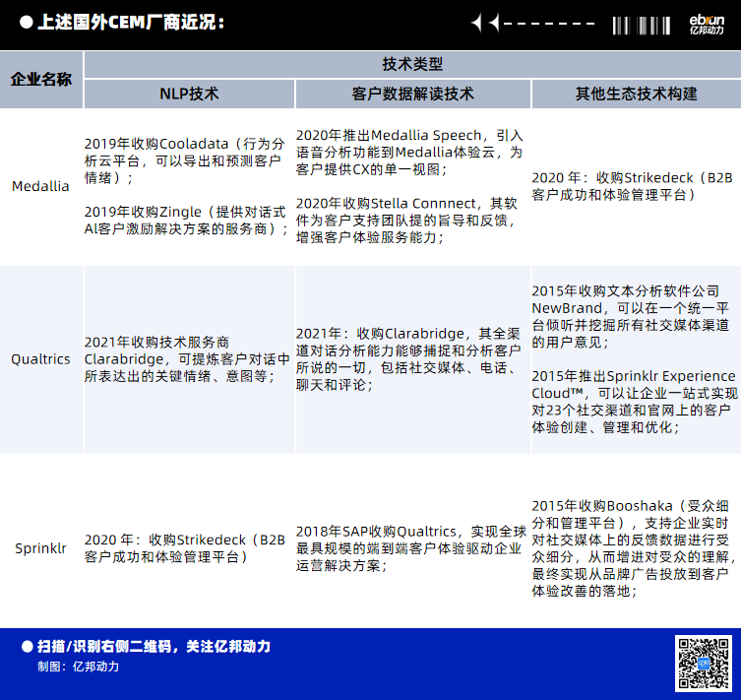
Task: Click the 其他生态技术构建 column header
Action: [x=636, y=94]
